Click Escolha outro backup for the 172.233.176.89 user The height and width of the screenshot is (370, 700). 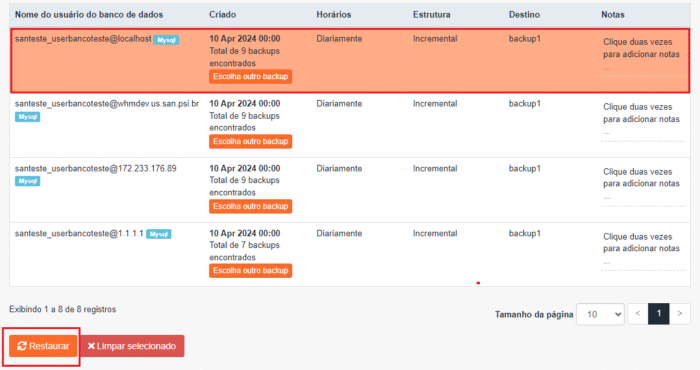[250, 206]
